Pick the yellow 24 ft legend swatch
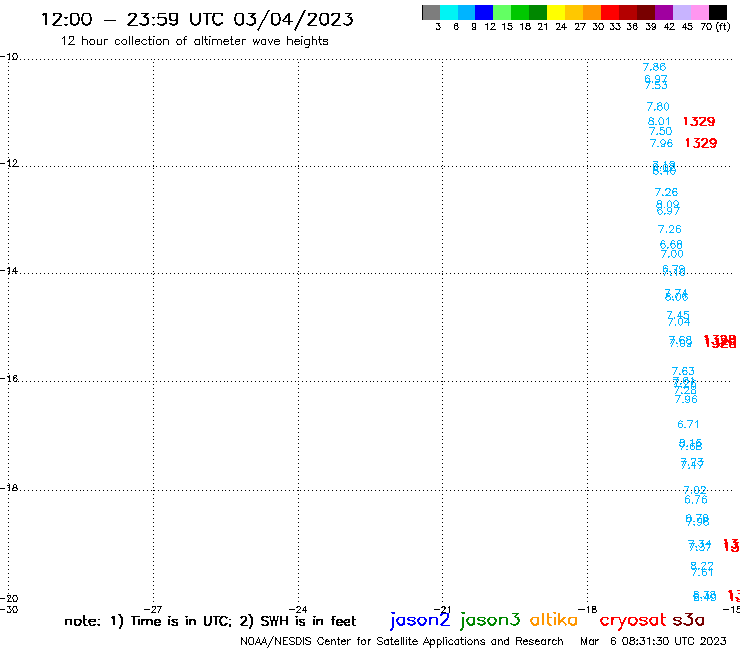The height and width of the screenshot is (650, 740). [x=556, y=12]
